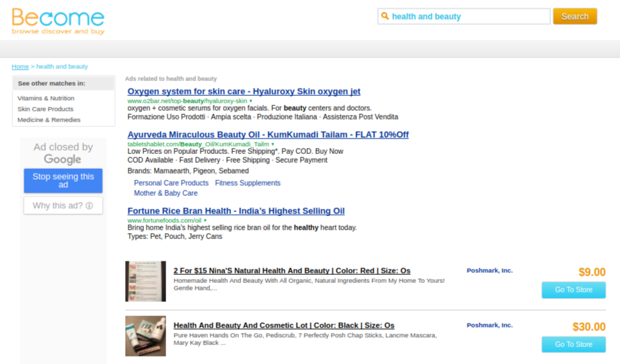This screenshot has height=364, width=620.
Task: Go To Store for the $9.00 item
Action: coord(574,290)
